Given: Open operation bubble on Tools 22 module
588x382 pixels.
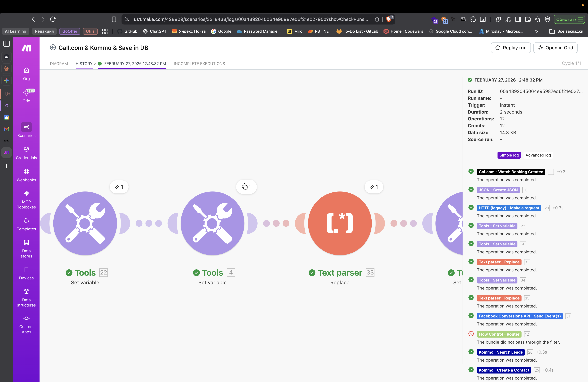Looking at the screenshot, I should 119,187.
